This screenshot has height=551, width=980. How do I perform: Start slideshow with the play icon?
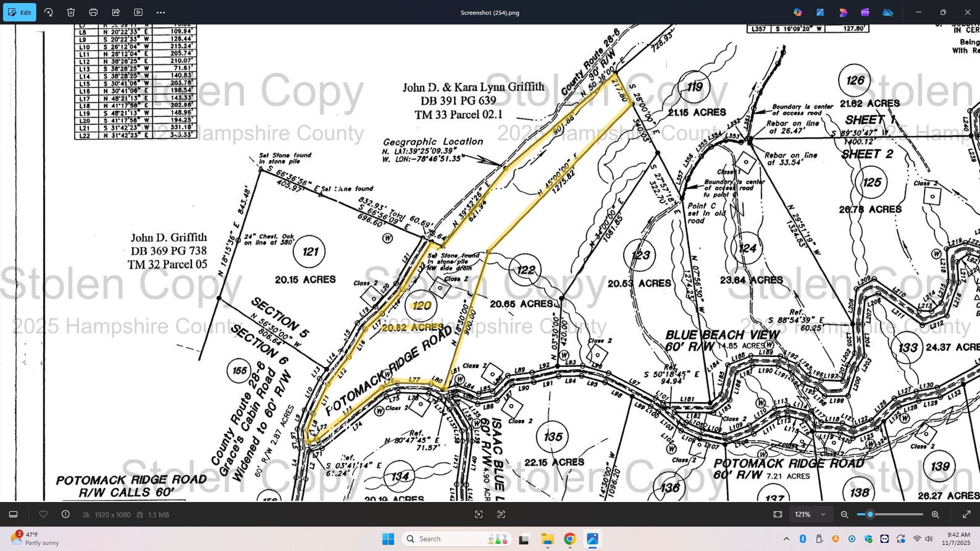click(x=138, y=12)
